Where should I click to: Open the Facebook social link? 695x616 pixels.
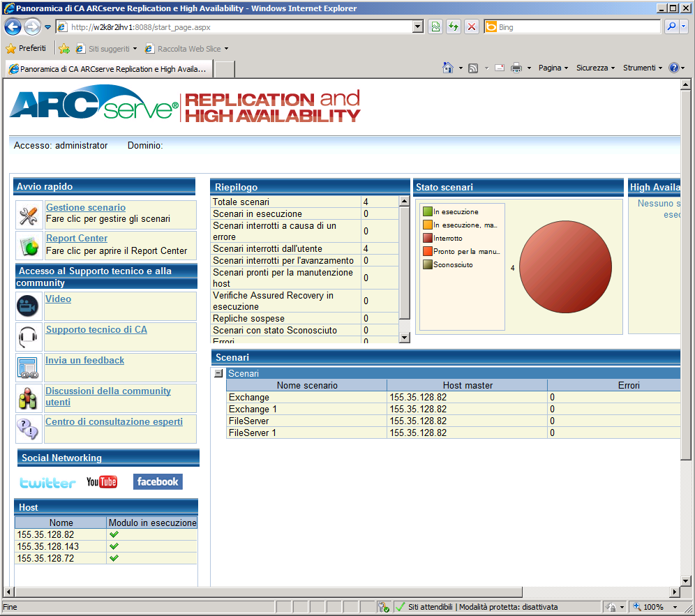(158, 481)
